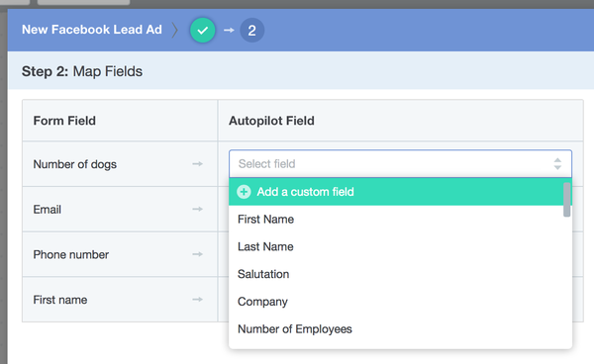Click the arrow icon next to First name
This screenshot has width=594, height=364.
point(197,300)
